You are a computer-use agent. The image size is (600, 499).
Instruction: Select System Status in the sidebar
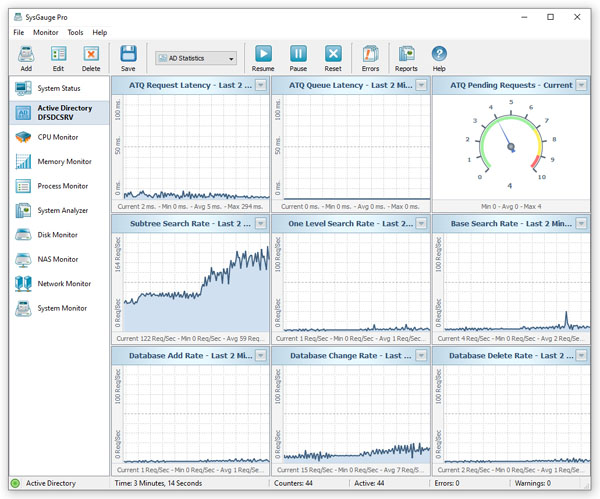point(59,88)
